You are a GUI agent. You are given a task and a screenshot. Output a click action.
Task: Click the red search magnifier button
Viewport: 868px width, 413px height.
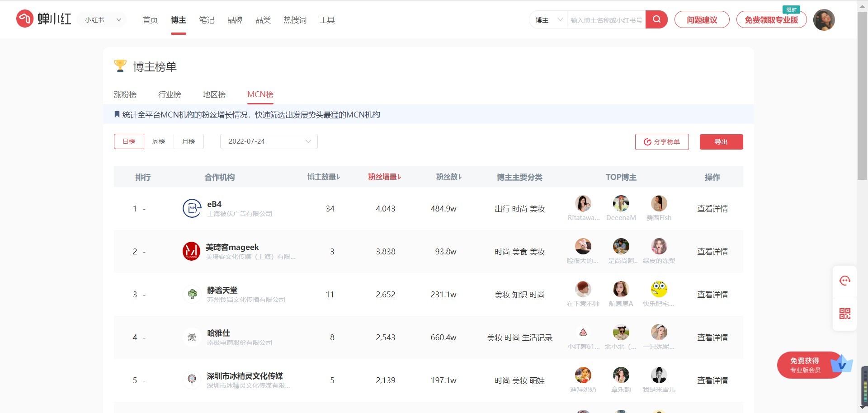tap(656, 19)
